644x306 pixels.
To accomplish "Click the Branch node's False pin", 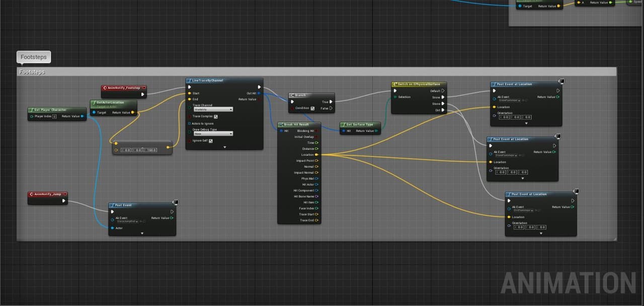I will click(331, 108).
